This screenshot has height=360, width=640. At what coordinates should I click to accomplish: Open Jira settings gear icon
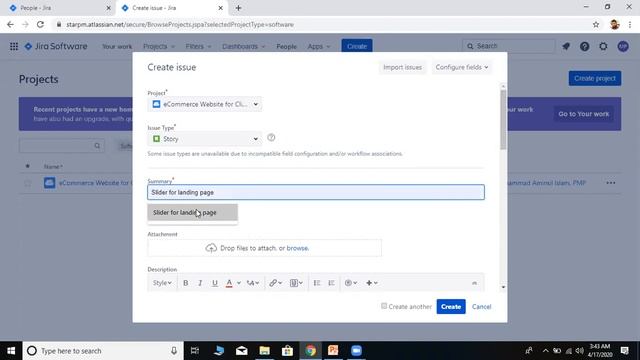pos(603,47)
